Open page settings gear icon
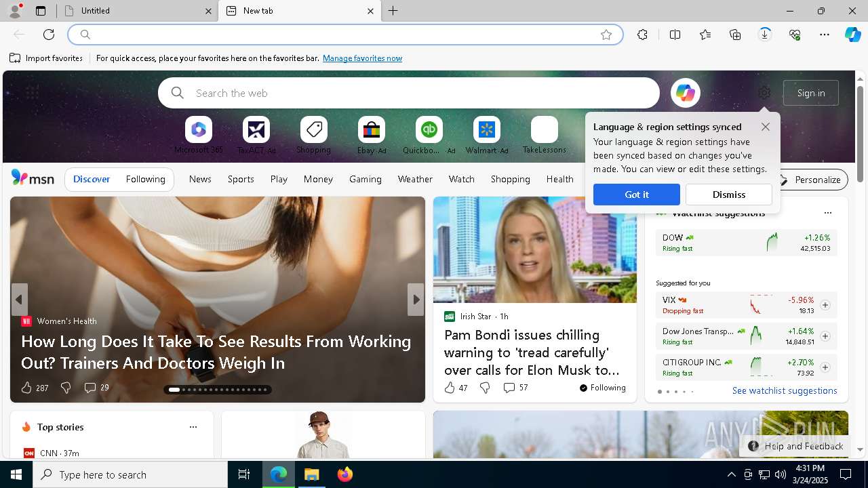Image resolution: width=868 pixels, height=488 pixels. pyautogui.click(x=764, y=93)
